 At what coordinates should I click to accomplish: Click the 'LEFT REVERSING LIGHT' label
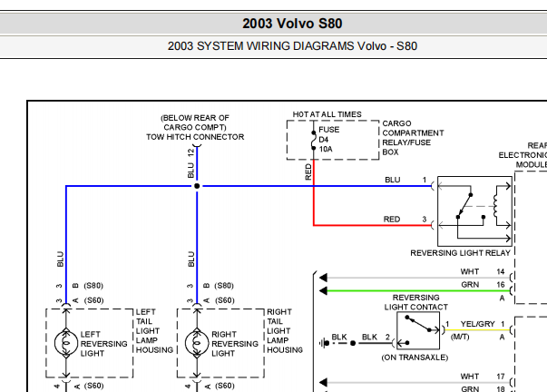tap(103, 344)
